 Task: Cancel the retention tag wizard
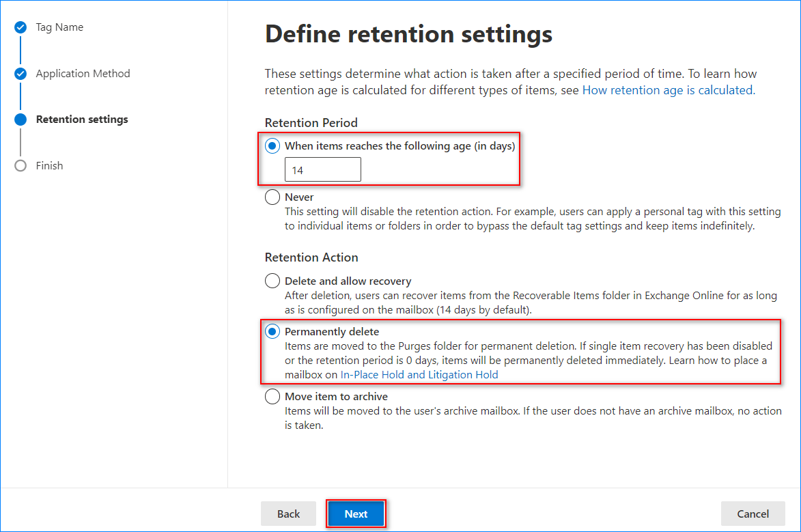point(753,514)
